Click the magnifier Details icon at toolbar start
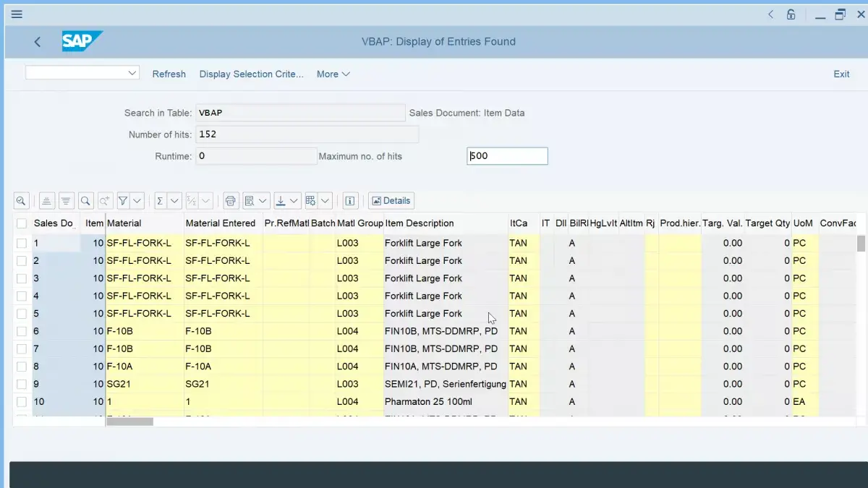This screenshot has width=868, height=488. pos(21,201)
